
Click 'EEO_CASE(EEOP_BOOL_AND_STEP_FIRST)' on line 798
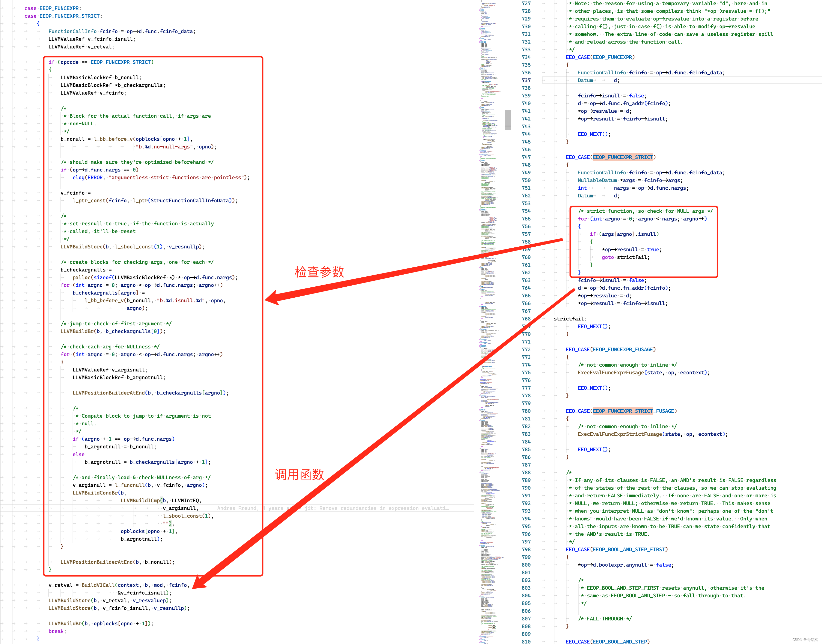tap(617, 549)
